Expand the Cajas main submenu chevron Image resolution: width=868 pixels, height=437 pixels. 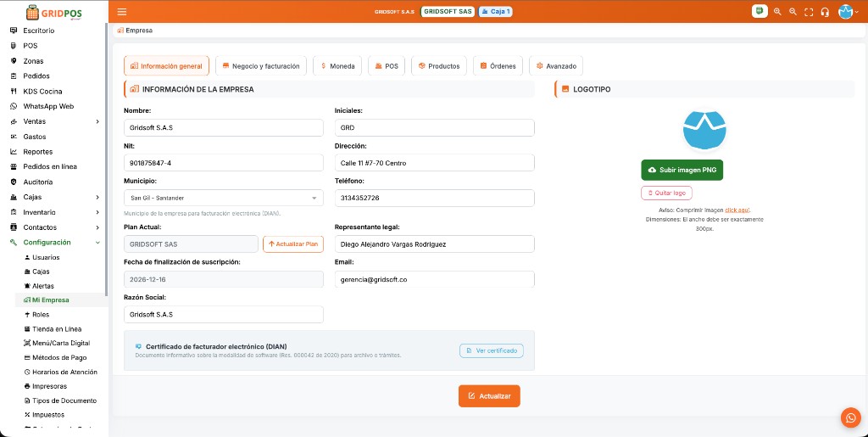[97, 197]
